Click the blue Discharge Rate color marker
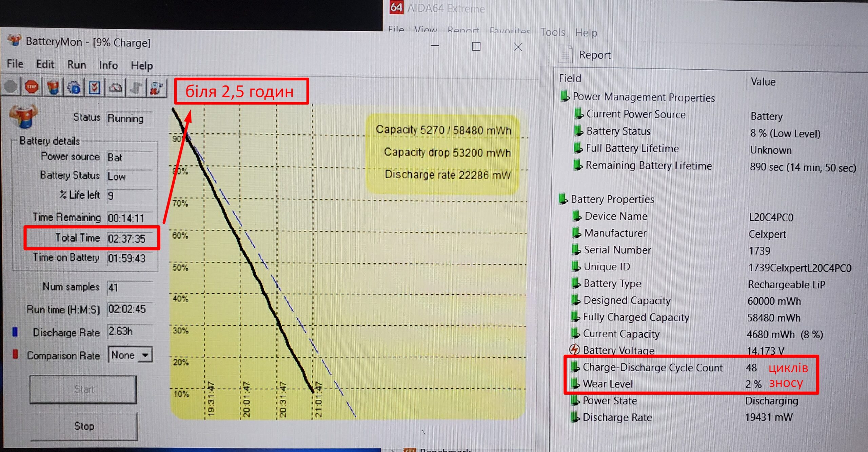 pos(15,332)
